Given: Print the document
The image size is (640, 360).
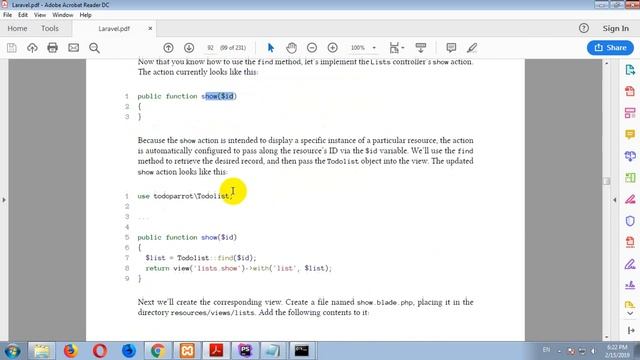Looking at the screenshot, I should (53, 48).
